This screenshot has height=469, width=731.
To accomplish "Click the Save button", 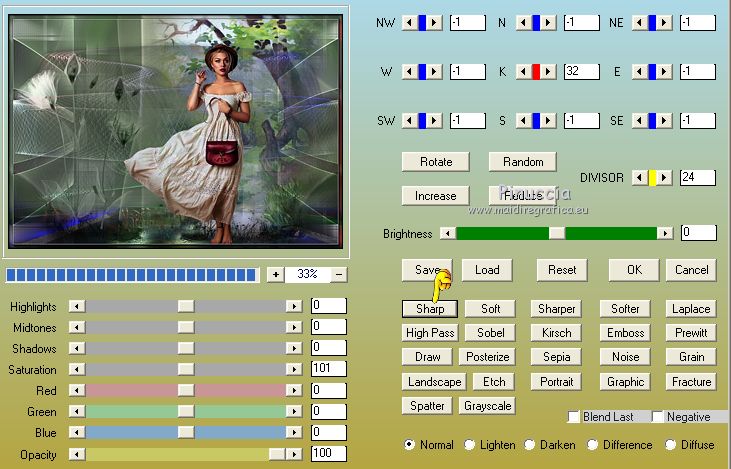I will (427, 270).
